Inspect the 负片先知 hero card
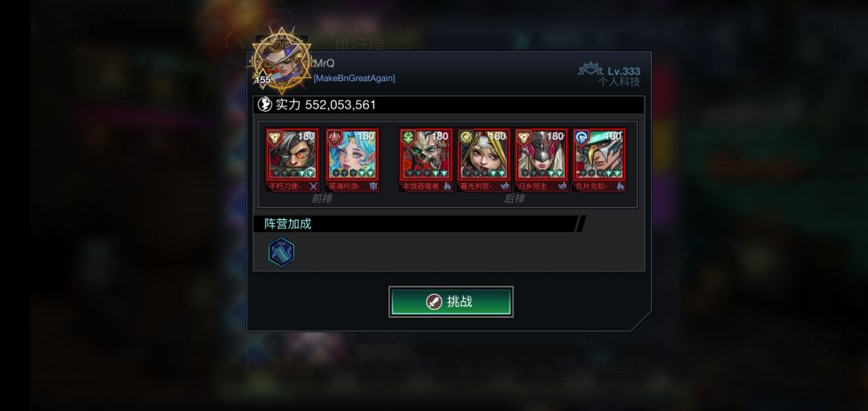The width and height of the screenshot is (868, 411). point(599,160)
